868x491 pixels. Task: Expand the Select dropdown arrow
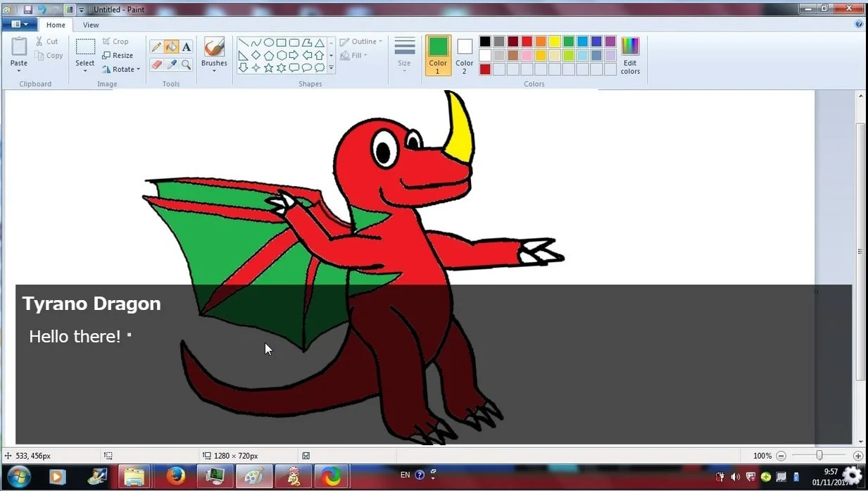[85, 71]
